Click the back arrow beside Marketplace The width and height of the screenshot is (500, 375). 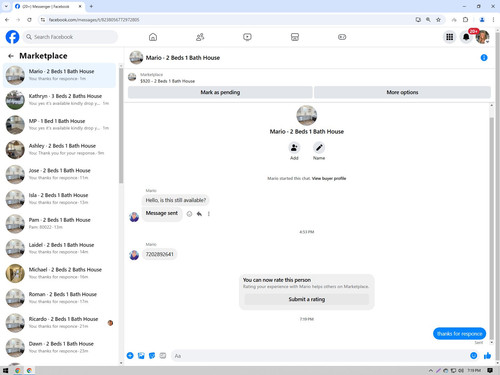coord(11,56)
